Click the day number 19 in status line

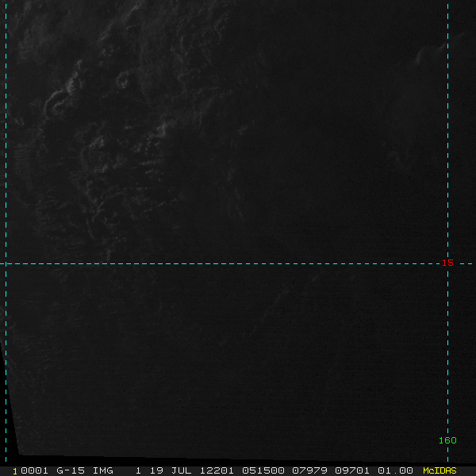tap(156, 470)
